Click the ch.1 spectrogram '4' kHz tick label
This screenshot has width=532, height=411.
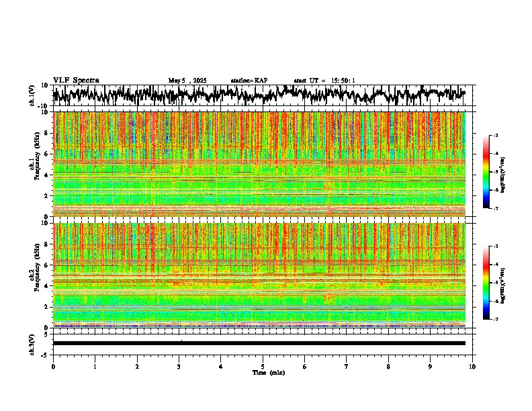coord(48,175)
